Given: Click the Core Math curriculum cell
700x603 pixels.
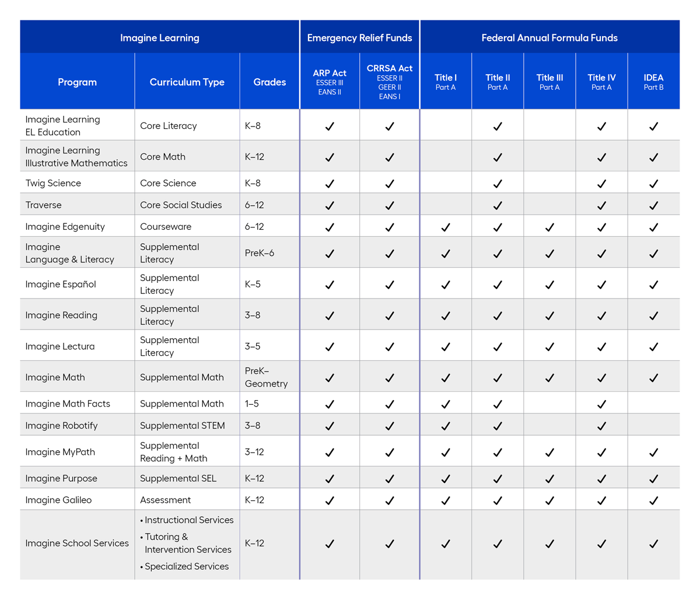Looking at the screenshot, I should click(187, 156).
